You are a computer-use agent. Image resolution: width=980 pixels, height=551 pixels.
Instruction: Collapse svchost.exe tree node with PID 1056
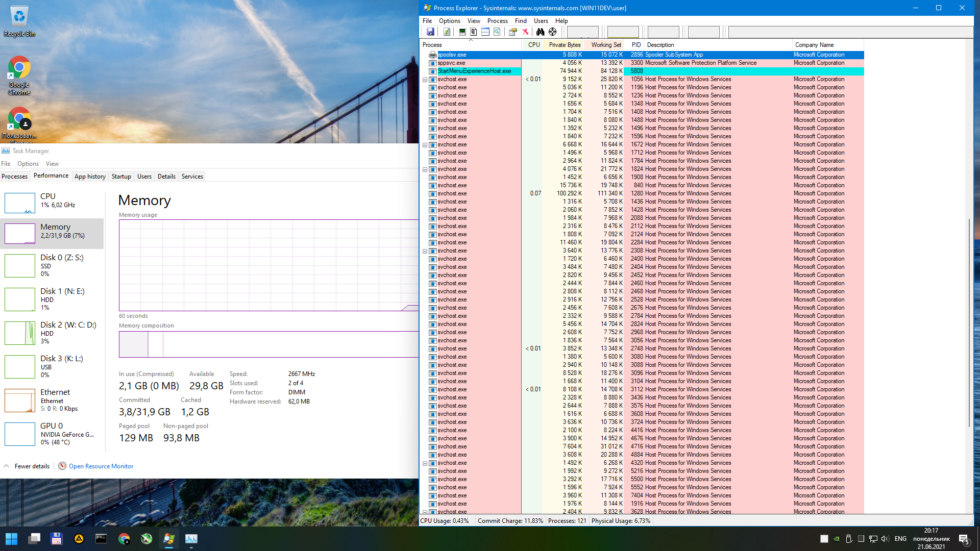425,80
